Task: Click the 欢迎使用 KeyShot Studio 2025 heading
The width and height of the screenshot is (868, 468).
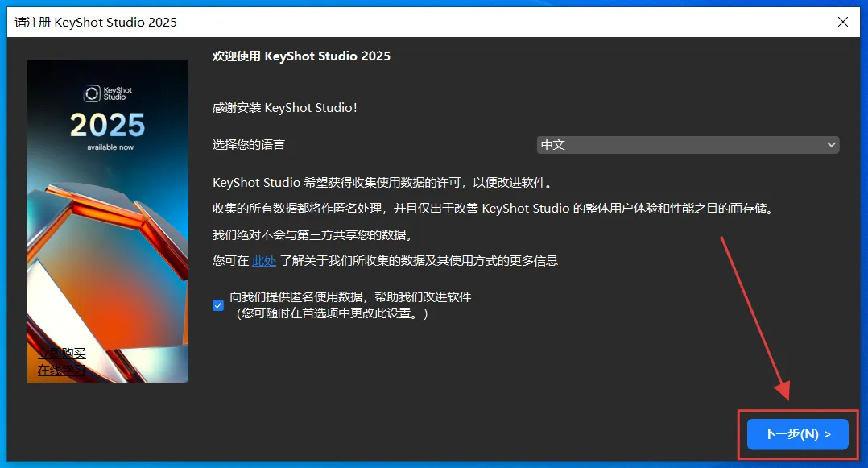Action: coord(301,56)
